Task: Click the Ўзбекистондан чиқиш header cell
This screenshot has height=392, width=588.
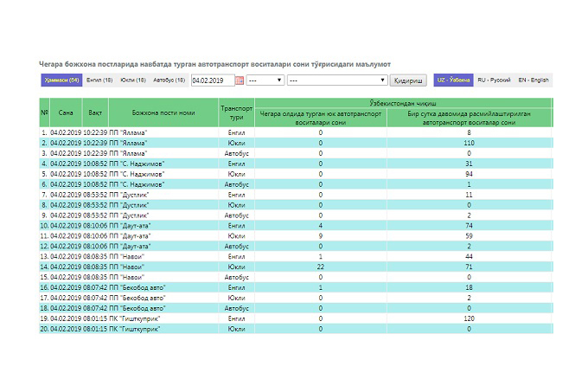Action: coord(403,103)
